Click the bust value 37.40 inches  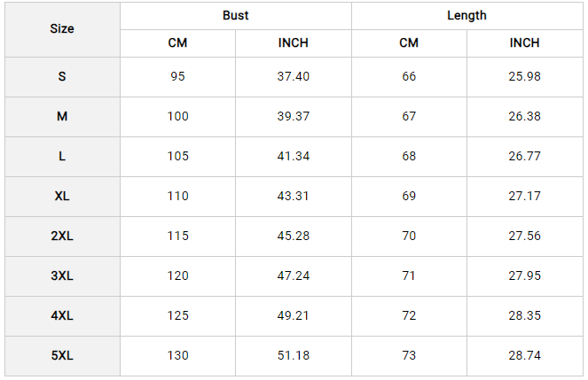[293, 77]
